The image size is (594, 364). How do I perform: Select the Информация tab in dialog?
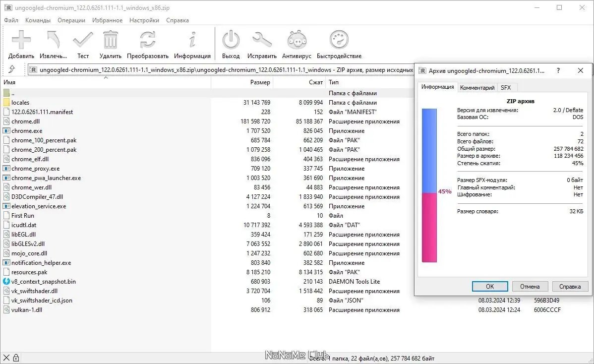pos(437,87)
